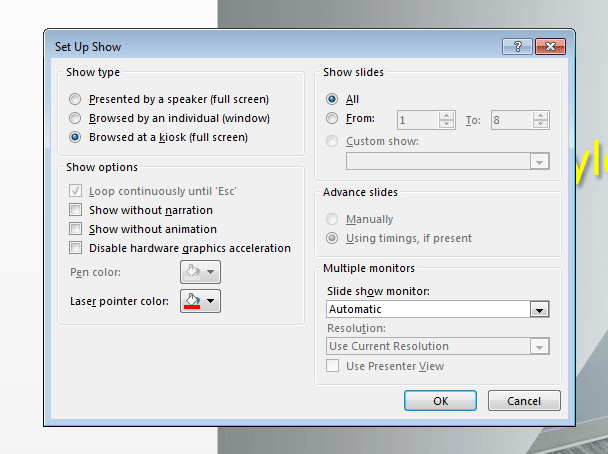Open the laser pointer color dropdown arrow

click(x=212, y=301)
